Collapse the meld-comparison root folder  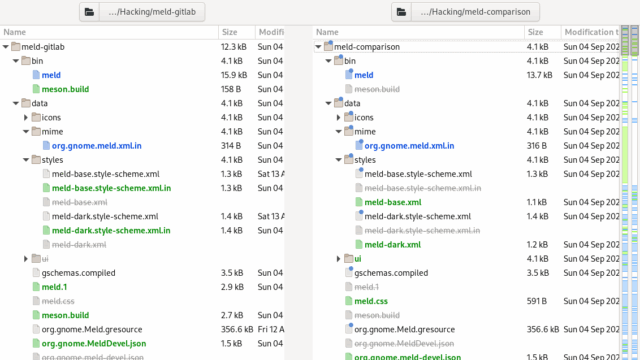click(x=318, y=47)
